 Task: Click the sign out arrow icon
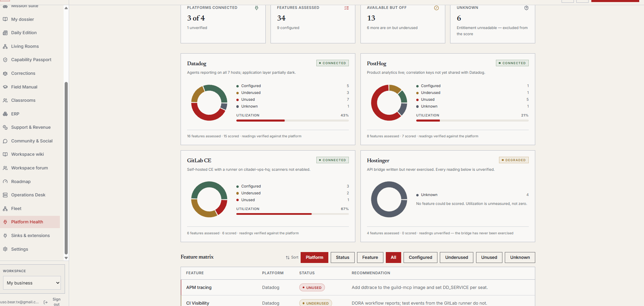click(x=46, y=302)
